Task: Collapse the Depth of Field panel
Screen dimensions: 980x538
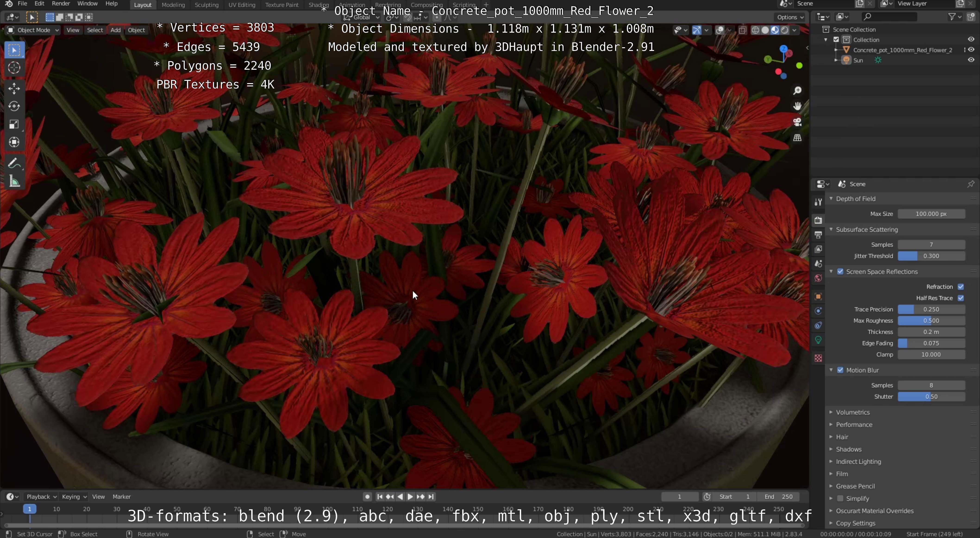Action: (831, 199)
